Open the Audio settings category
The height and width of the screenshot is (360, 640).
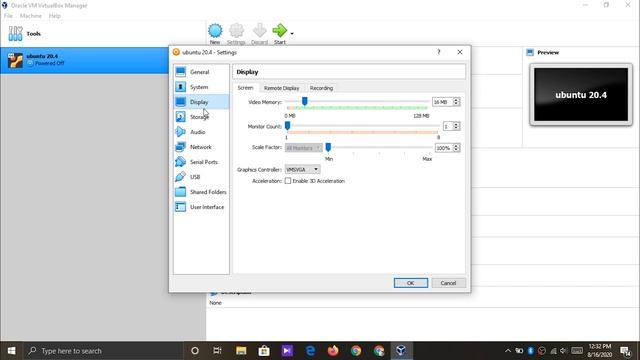(x=201, y=132)
